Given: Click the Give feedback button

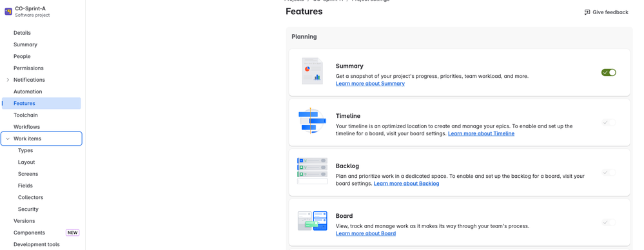Looking at the screenshot, I should pyautogui.click(x=606, y=12).
